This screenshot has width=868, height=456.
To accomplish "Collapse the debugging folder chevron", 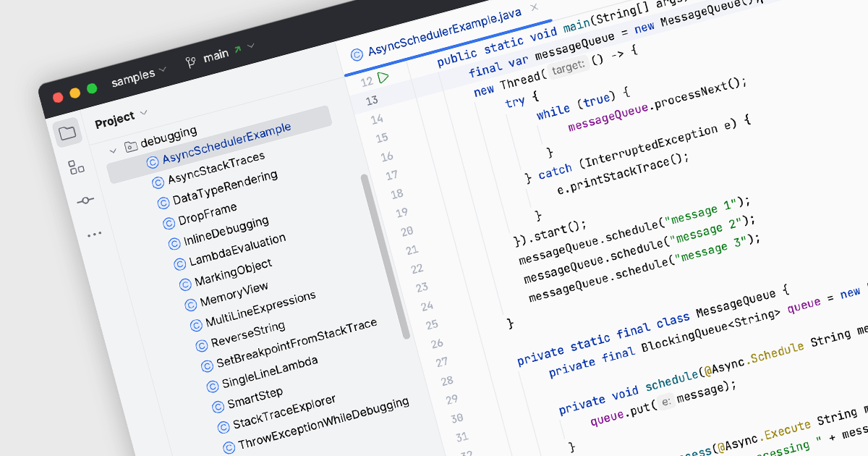I will point(112,151).
